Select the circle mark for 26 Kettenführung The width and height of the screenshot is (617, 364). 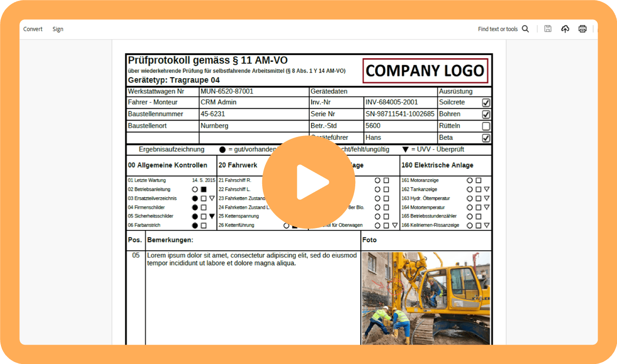pyautogui.click(x=286, y=225)
